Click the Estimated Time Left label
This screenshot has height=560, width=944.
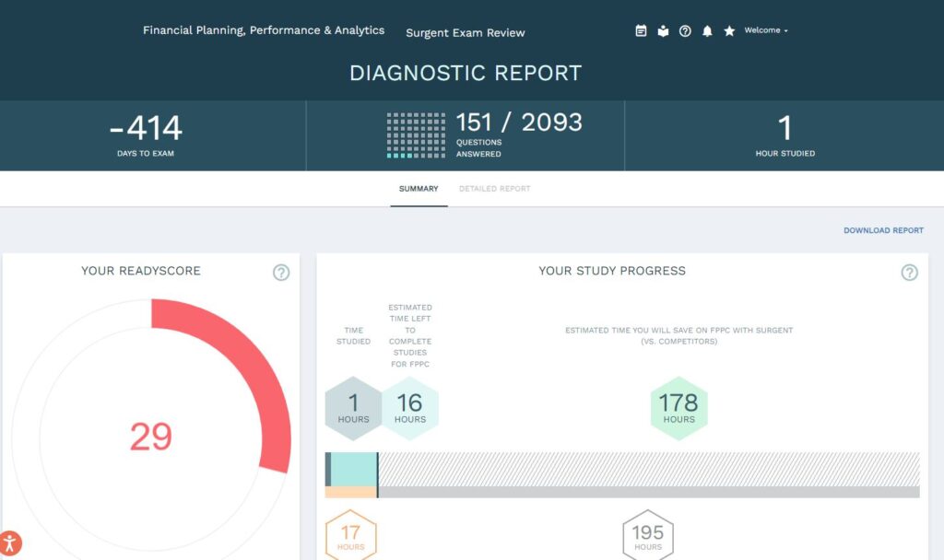tap(410, 335)
